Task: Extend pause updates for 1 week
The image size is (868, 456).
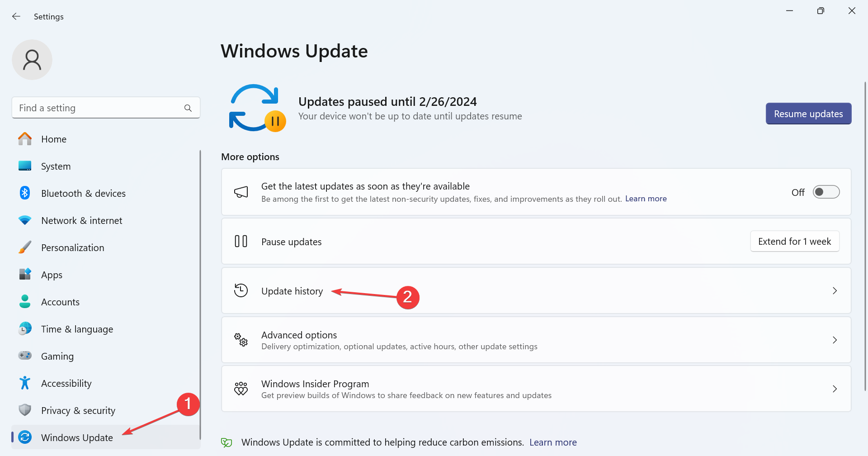Action: point(794,241)
